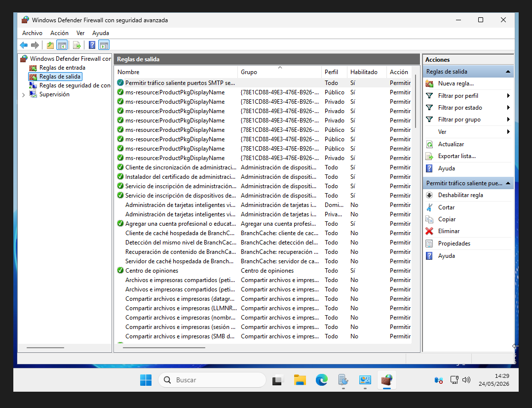The height and width of the screenshot is (408, 532).
Task: Sort by the Perfil column header
Action: click(x=334, y=72)
